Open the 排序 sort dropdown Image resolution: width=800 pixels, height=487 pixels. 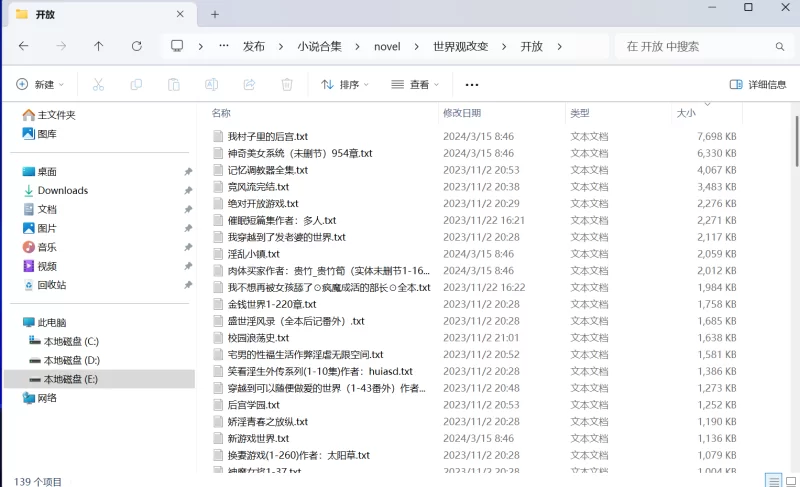click(345, 85)
